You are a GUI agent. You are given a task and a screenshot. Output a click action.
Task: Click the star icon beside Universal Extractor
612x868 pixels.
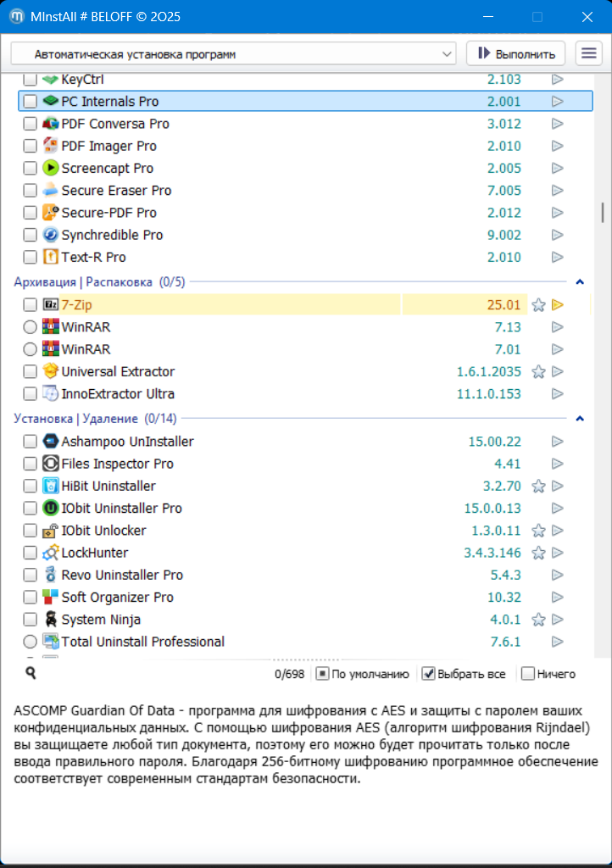[x=537, y=371]
